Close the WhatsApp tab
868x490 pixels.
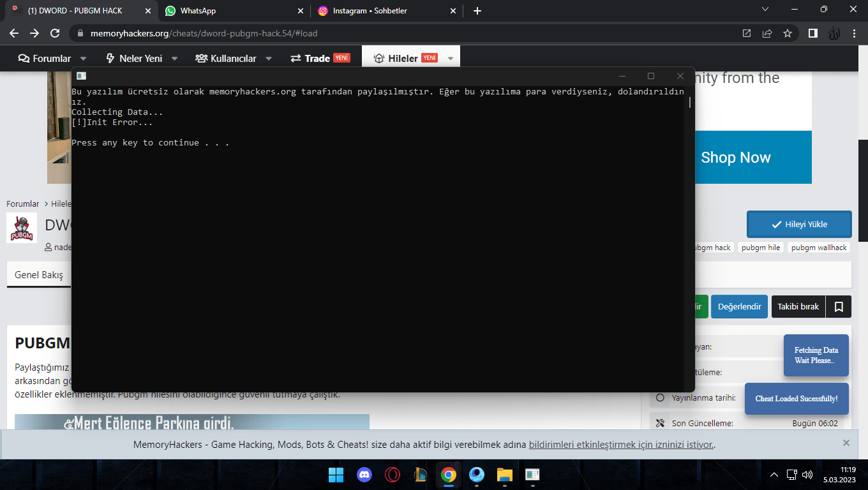301,11
